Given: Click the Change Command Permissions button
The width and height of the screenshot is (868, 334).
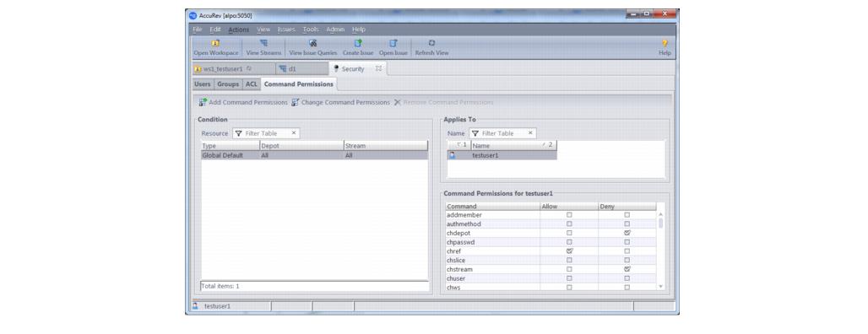Looking at the screenshot, I should 340,102.
